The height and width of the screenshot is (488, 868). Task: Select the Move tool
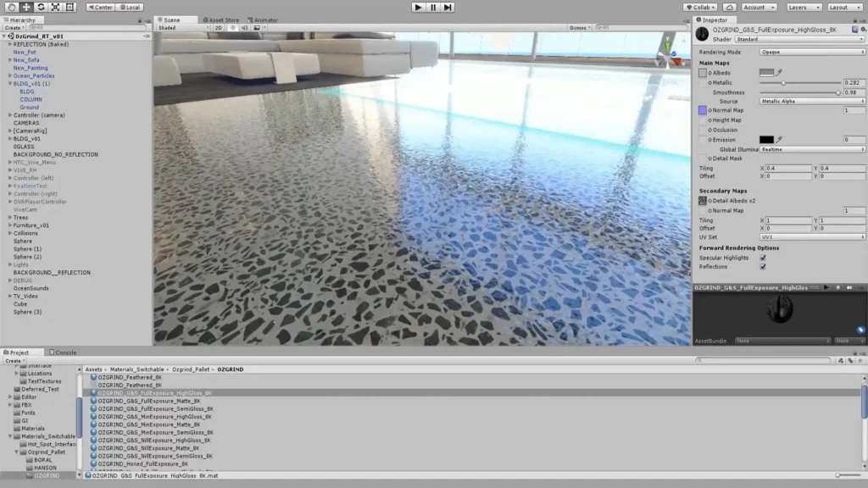(x=26, y=7)
